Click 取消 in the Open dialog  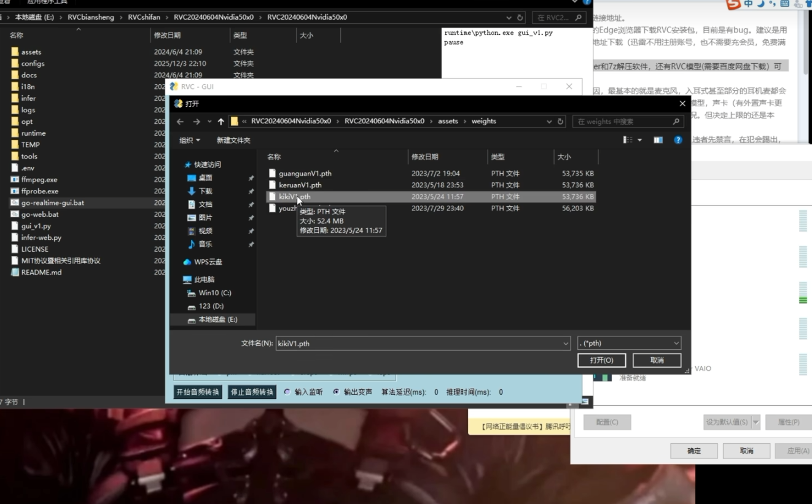(x=657, y=360)
